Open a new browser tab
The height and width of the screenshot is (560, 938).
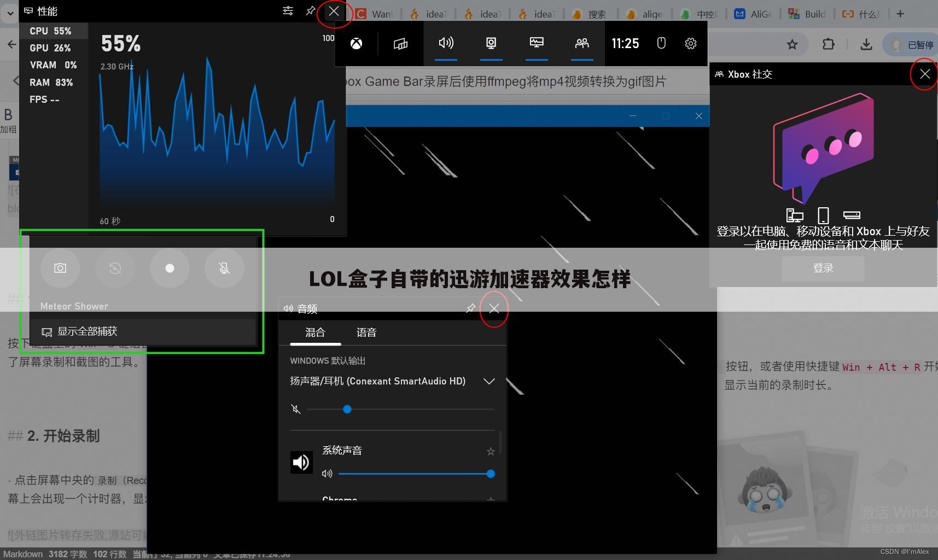pos(900,14)
